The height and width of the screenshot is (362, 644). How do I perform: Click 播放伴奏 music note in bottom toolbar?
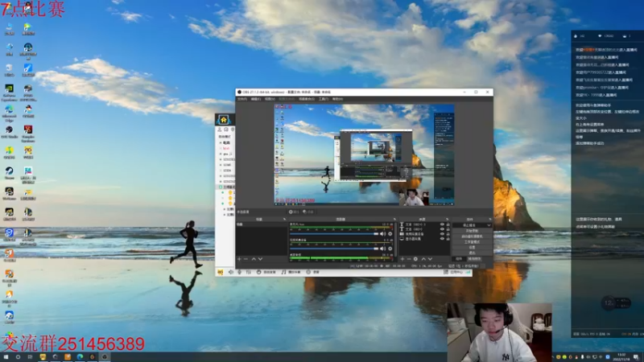[x=291, y=272]
